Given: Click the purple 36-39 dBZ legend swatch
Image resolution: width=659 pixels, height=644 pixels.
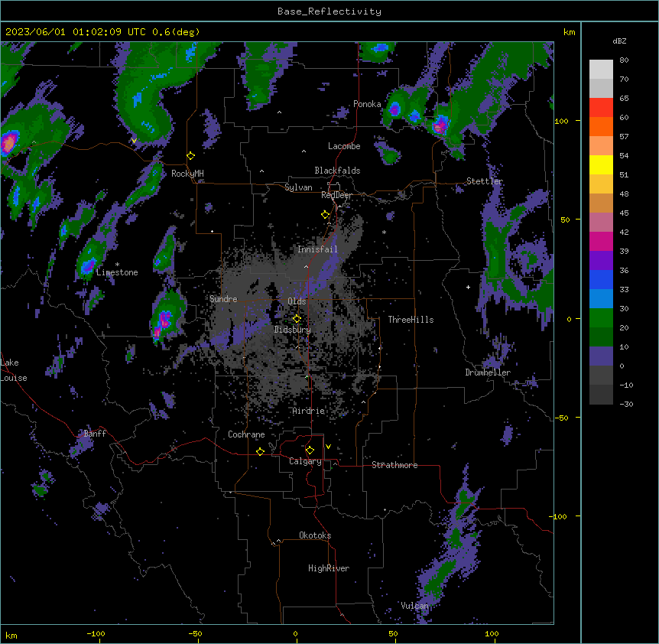Looking at the screenshot, I should pyautogui.click(x=601, y=261).
